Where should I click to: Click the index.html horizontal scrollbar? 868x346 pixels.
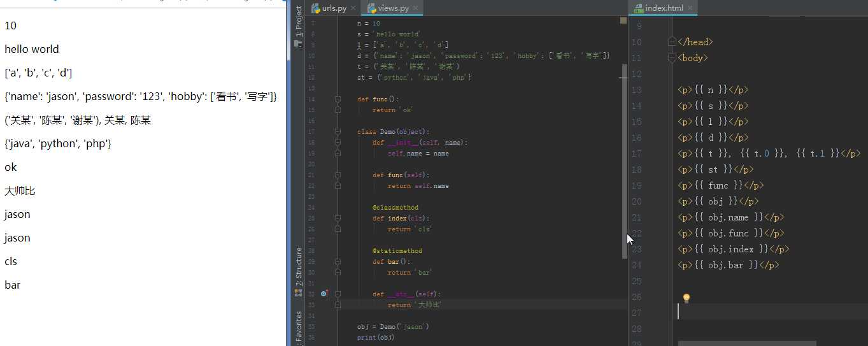pyautogui.click(x=746, y=343)
